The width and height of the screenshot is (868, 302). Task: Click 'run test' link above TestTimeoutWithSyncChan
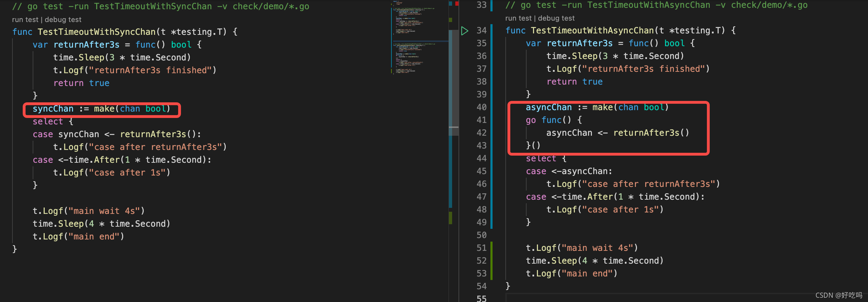tap(25, 20)
